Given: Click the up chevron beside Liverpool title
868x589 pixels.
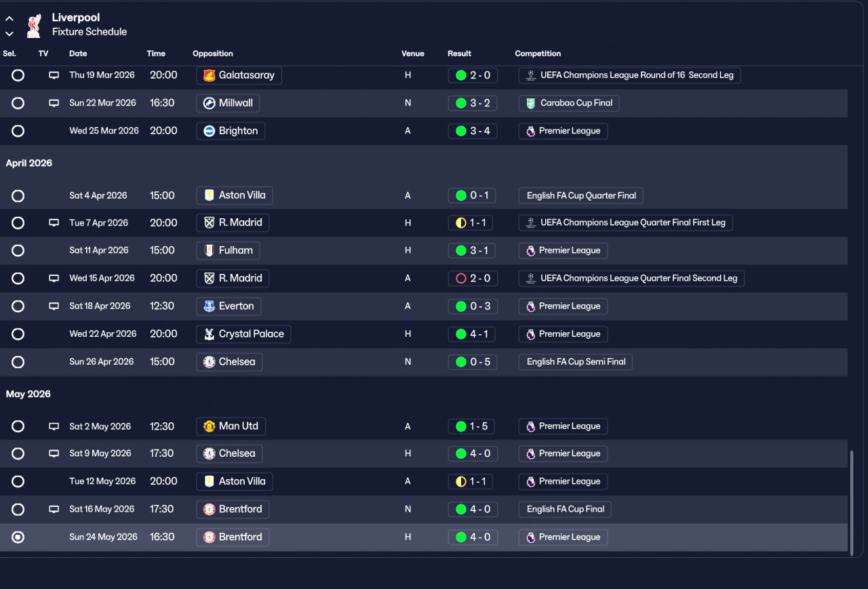Looking at the screenshot, I should tap(9, 19).
